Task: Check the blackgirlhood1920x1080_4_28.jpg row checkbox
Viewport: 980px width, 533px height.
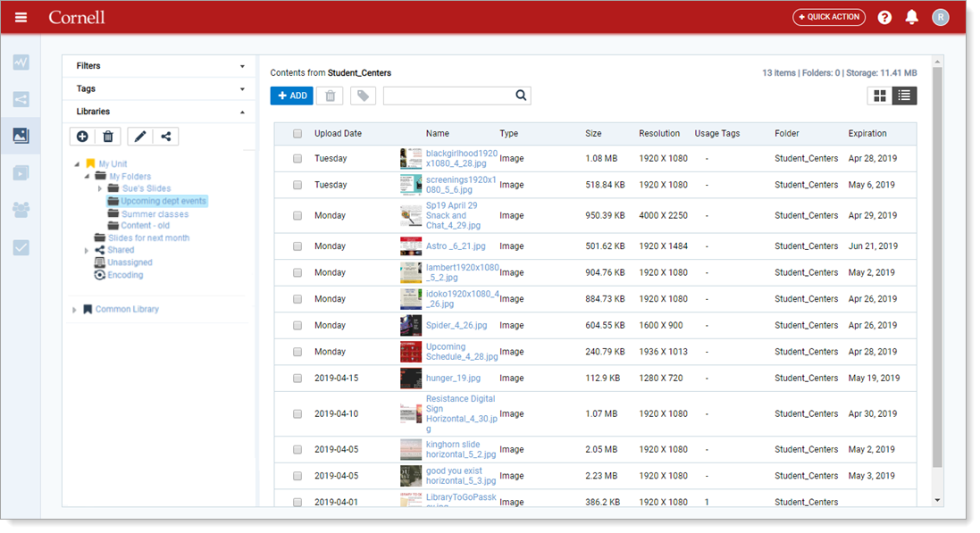Action: click(297, 159)
